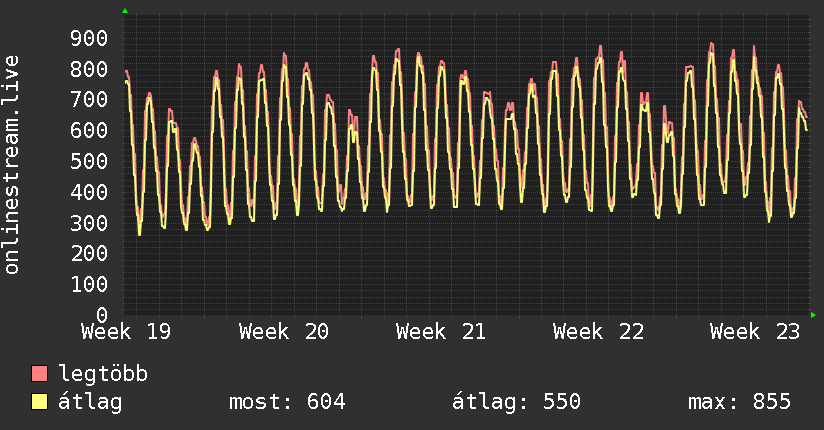The height and width of the screenshot is (430, 824).
Task: Click the 400 y-axis tick label
Action: coord(89,192)
